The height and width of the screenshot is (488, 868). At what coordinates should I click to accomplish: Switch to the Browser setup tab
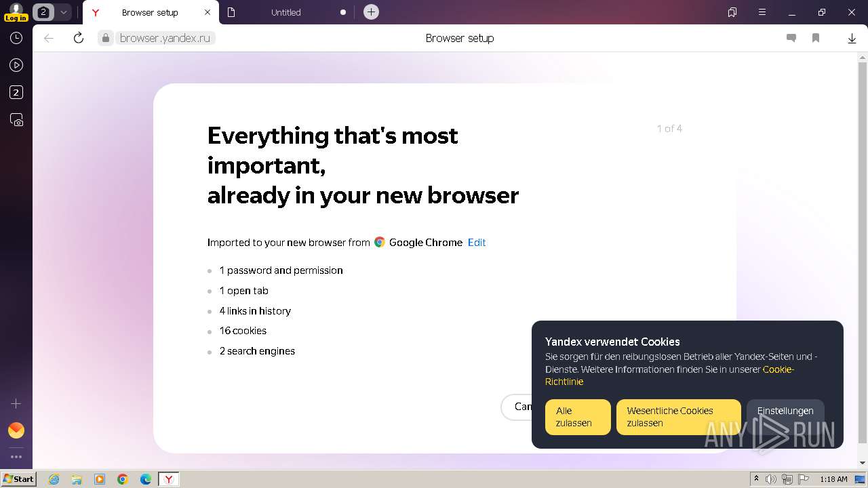pos(150,12)
